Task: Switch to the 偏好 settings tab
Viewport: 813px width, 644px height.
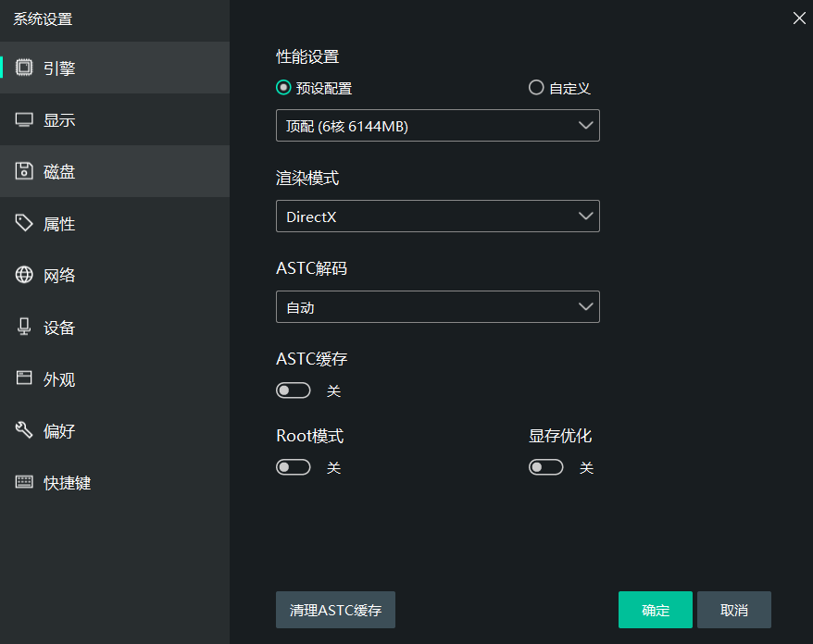Action: (x=60, y=430)
